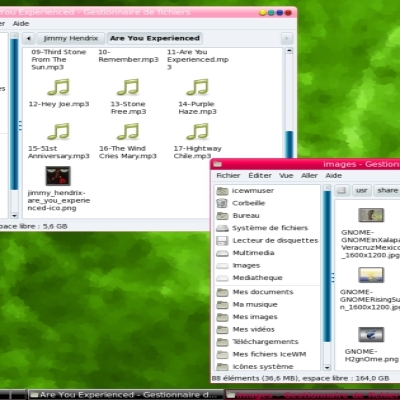400x400 pixels.
Task: Select the 16-The Wind Cries Mary.mp3 icon
Action: click(x=128, y=131)
